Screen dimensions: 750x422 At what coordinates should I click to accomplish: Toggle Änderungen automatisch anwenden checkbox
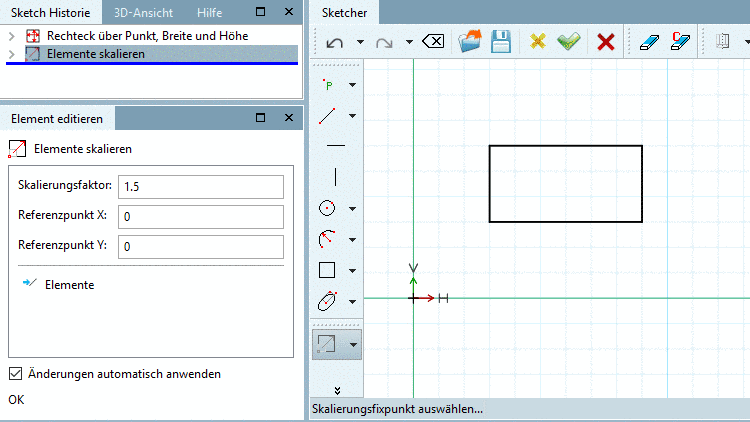click(x=15, y=374)
